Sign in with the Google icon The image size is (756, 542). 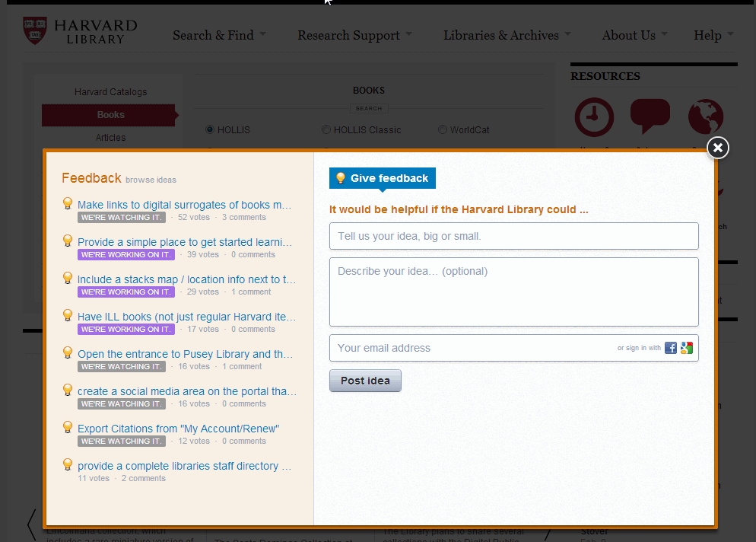(x=687, y=347)
